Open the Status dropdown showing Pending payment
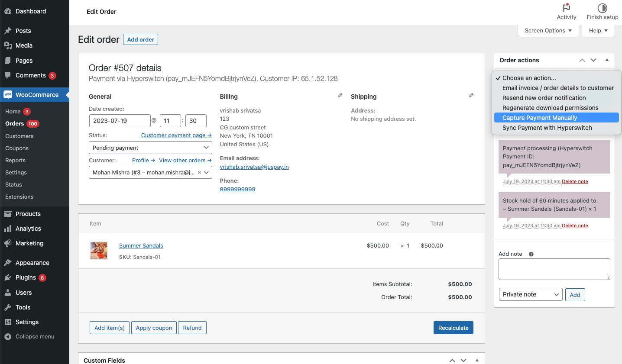Image resolution: width=622 pixels, height=364 pixels. click(x=150, y=148)
